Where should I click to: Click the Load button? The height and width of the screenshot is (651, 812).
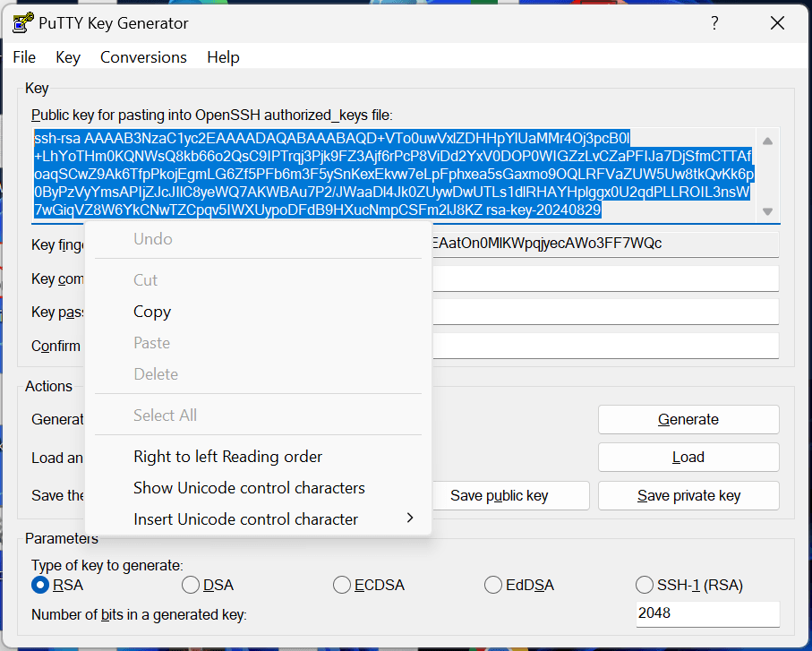688,458
